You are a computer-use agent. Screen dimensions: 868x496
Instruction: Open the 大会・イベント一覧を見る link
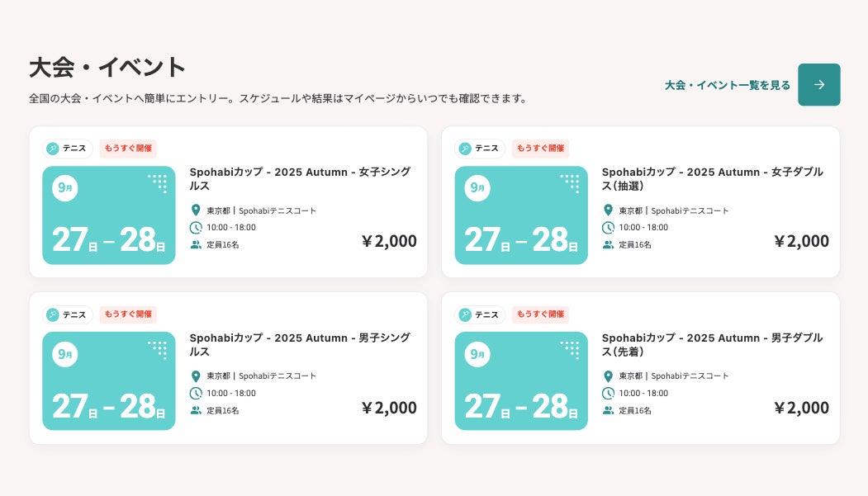727,85
